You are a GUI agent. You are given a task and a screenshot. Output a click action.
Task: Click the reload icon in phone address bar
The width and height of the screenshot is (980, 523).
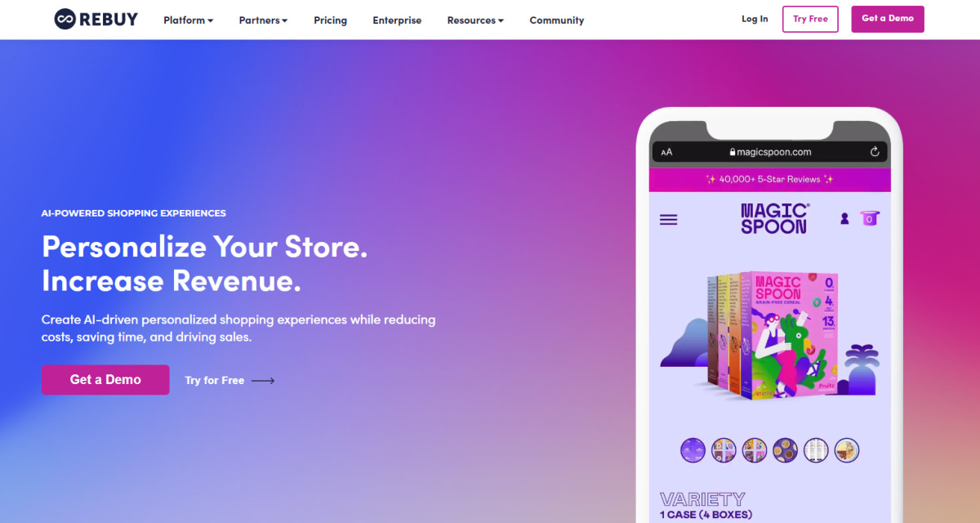875,152
